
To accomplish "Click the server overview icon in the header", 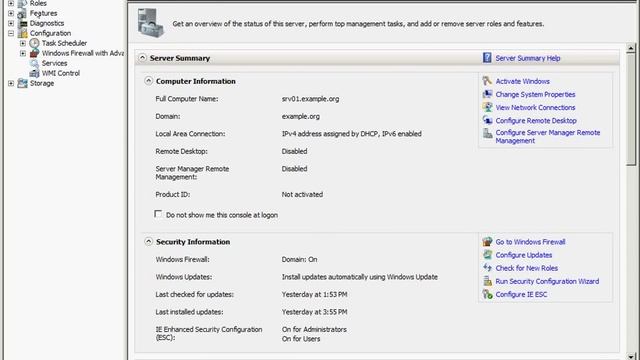I will (x=151, y=23).
